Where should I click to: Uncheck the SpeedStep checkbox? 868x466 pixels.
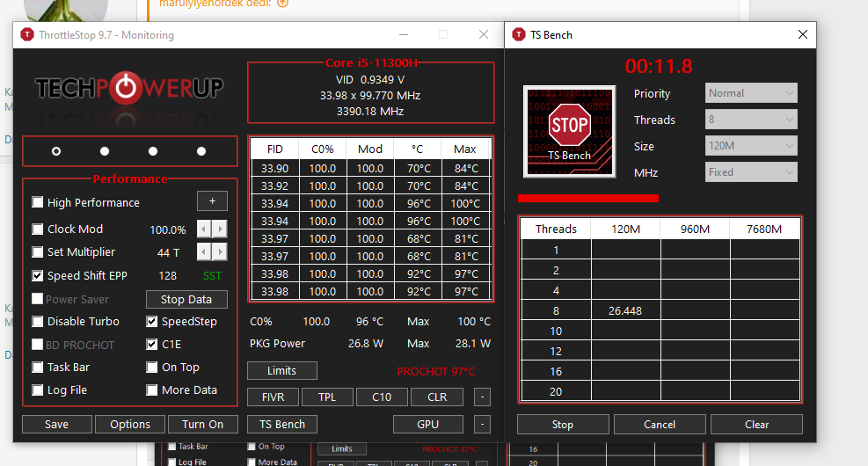[151, 321]
